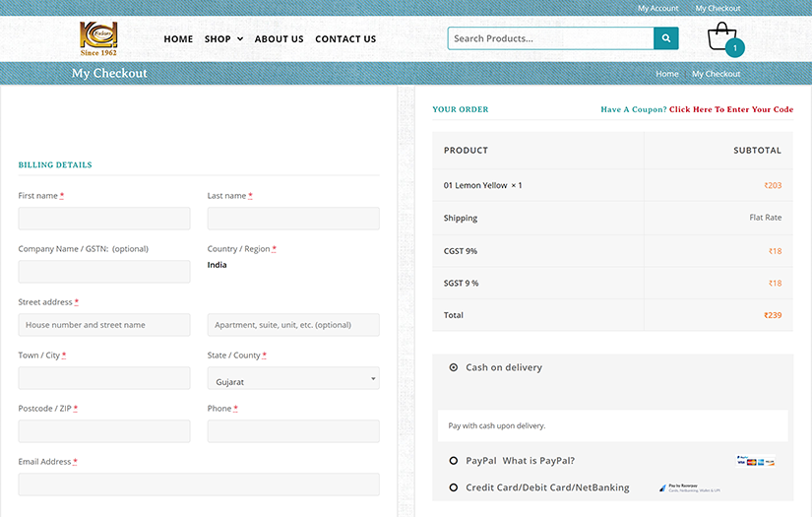
Task: Click India country value
Action: pyautogui.click(x=217, y=265)
